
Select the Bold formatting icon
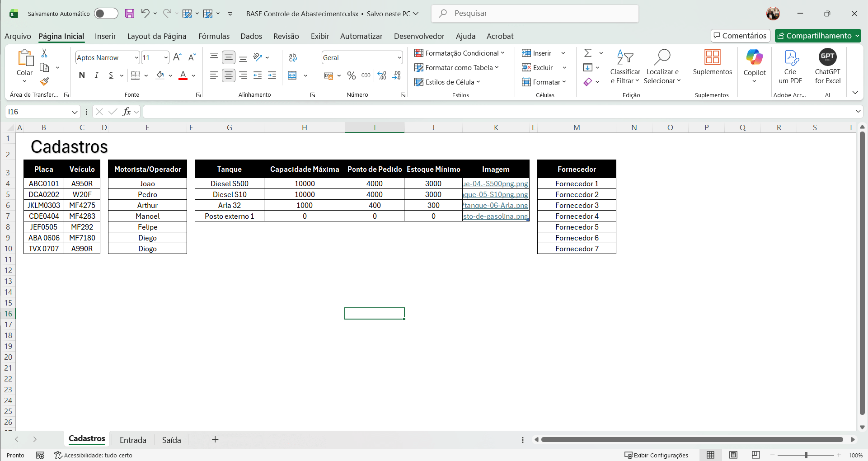[x=81, y=75]
